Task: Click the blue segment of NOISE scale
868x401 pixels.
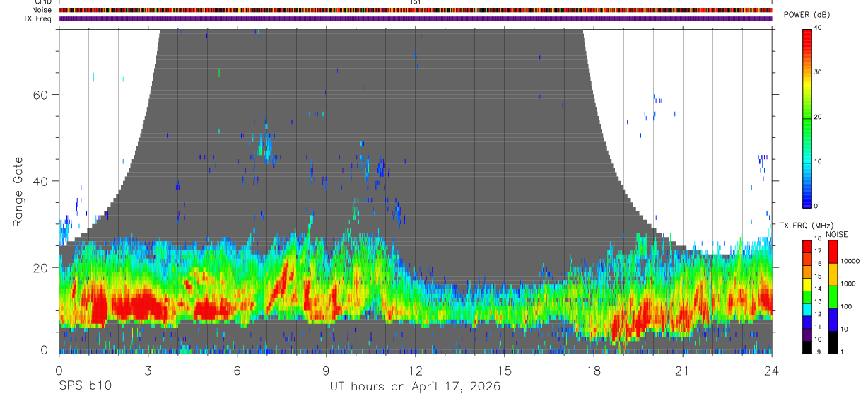Action: click(833, 320)
